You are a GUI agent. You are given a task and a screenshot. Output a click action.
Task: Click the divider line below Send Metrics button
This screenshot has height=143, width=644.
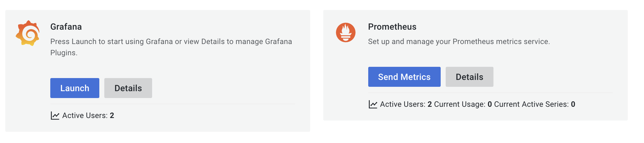490,92
